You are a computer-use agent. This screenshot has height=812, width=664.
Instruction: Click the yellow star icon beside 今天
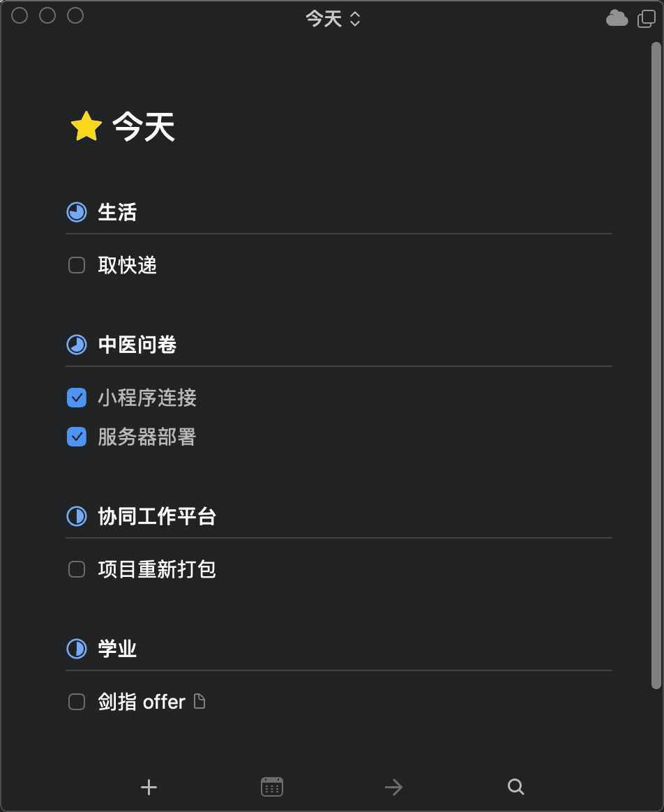(x=86, y=128)
